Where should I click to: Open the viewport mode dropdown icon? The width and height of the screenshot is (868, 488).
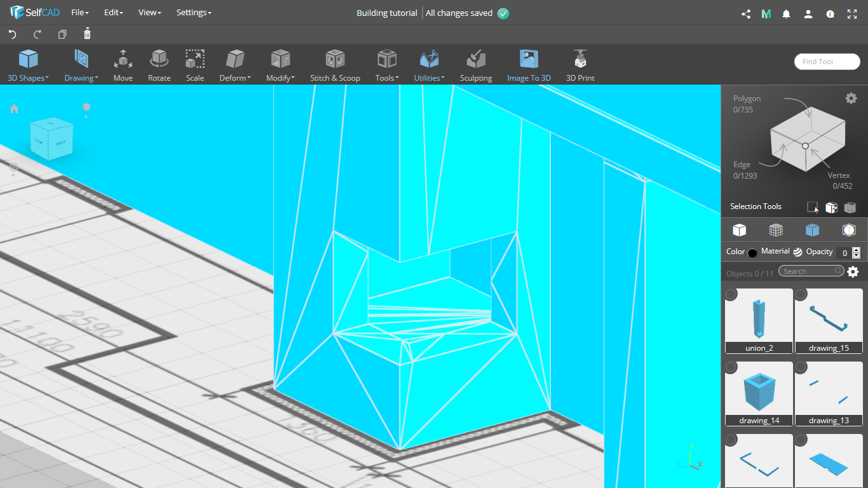(86, 109)
